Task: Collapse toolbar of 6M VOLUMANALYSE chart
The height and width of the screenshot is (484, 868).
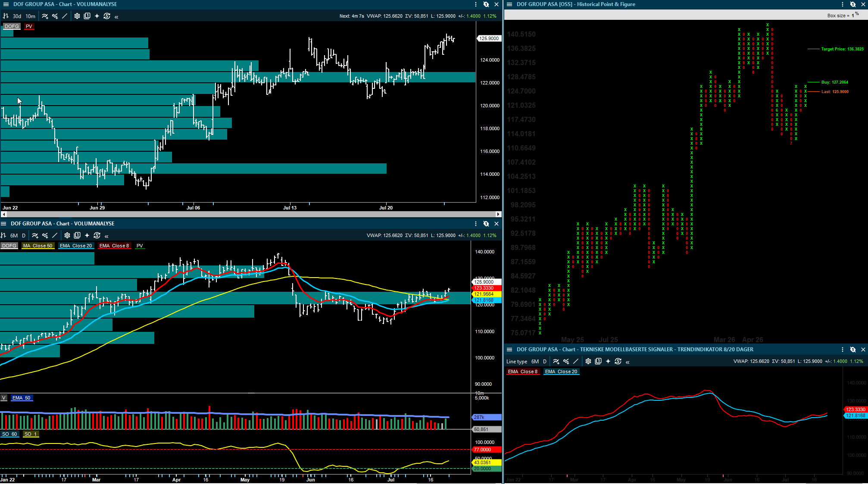Action: pos(106,236)
